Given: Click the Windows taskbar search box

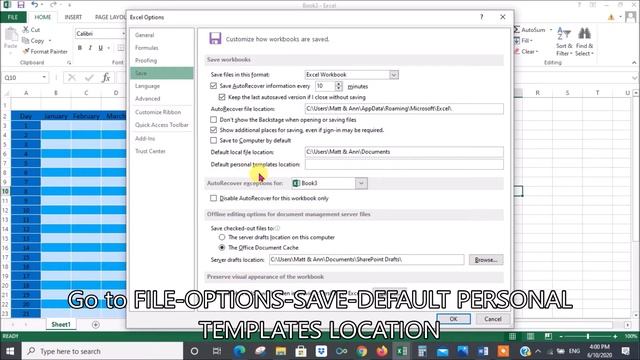Looking at the screenshot, I should point(102,351).
